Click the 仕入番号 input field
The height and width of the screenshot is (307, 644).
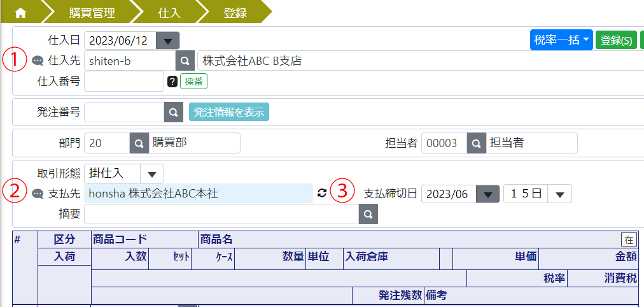click(x=124, y=81)
